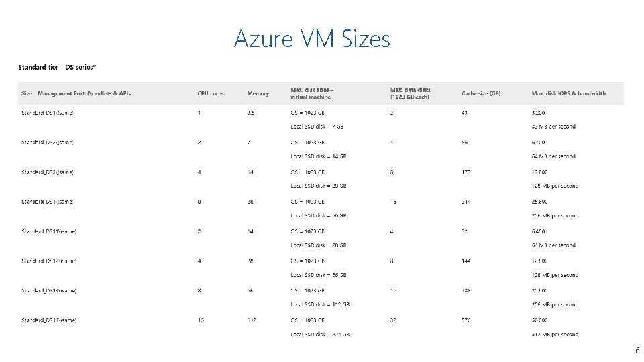Viewport: 644px width, 362px height.
Task: Click Max. disk IOPS & bandwidth header
Action: coord(568,93)
